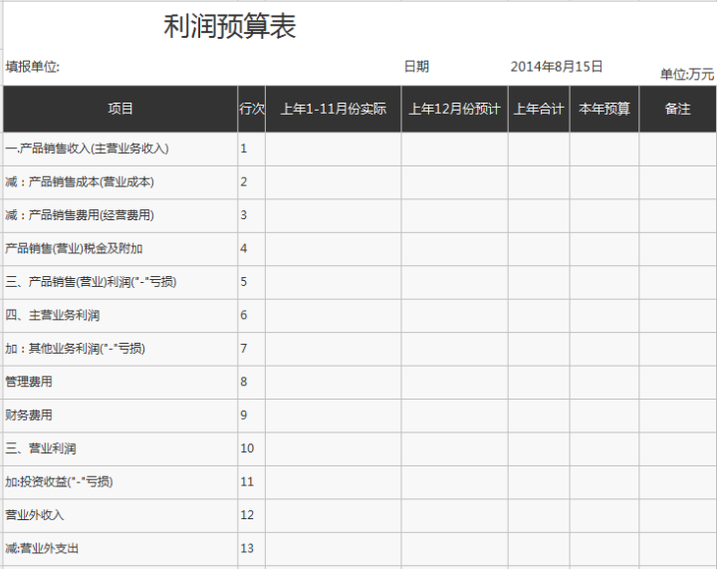Select the 上年1-11月份实际 cell for 产品销售收入 row
The height and width of the screenshot is (569, 720).
(x=333, y=149)
